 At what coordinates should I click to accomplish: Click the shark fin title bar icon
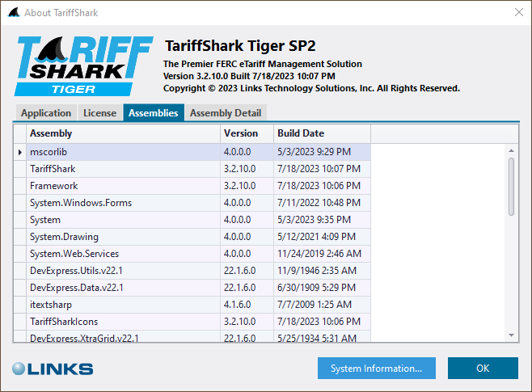coord(14,13)
